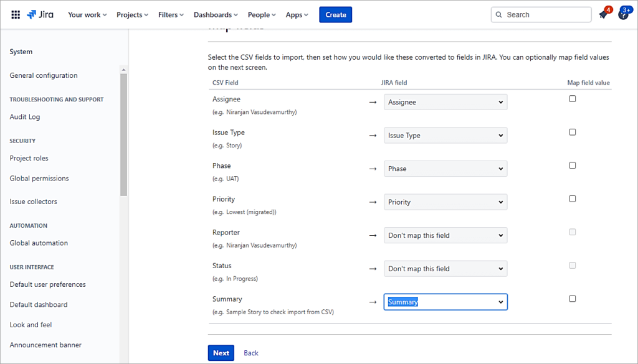Screen dimensions: 638x364
Task: Open the Status mapping dropdown
Action: coord(445,268)
